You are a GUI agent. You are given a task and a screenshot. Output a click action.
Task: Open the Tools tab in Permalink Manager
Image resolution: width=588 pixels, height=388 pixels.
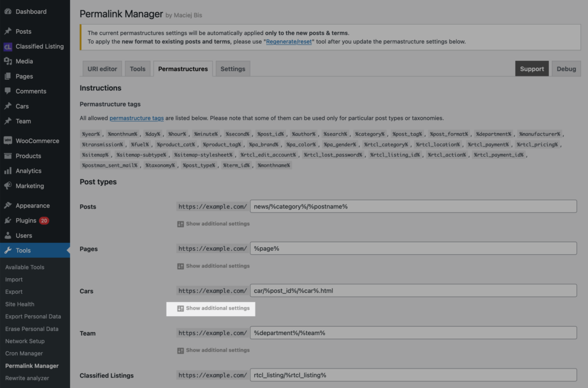(x=138, y=69)
